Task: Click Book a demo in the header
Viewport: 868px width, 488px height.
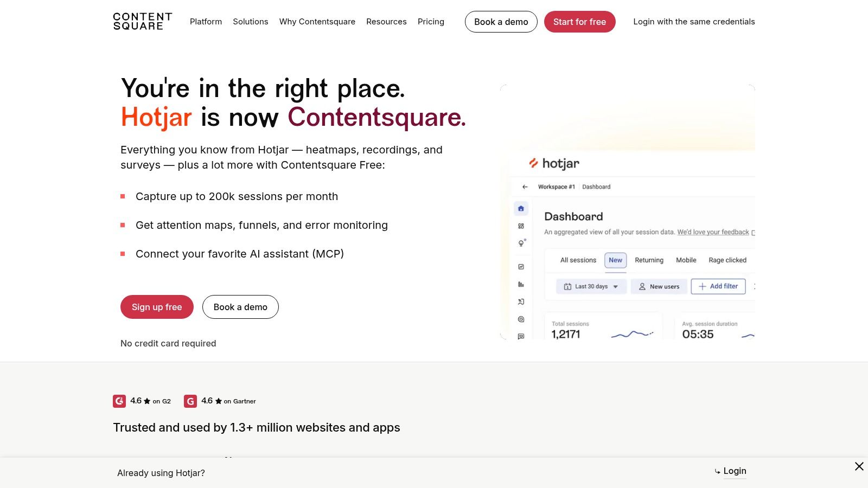Action: [x=501, y=22]
